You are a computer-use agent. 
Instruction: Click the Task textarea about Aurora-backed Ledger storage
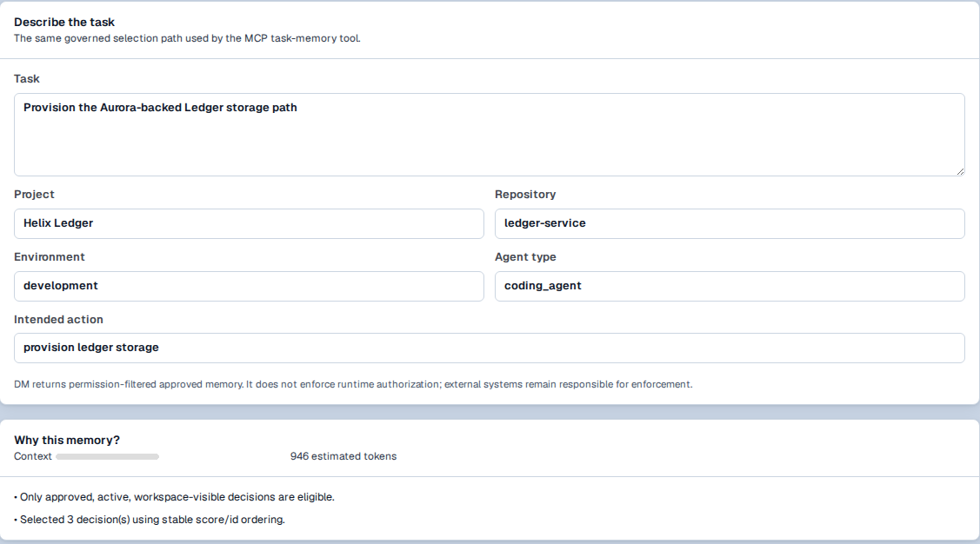[490, 135]
